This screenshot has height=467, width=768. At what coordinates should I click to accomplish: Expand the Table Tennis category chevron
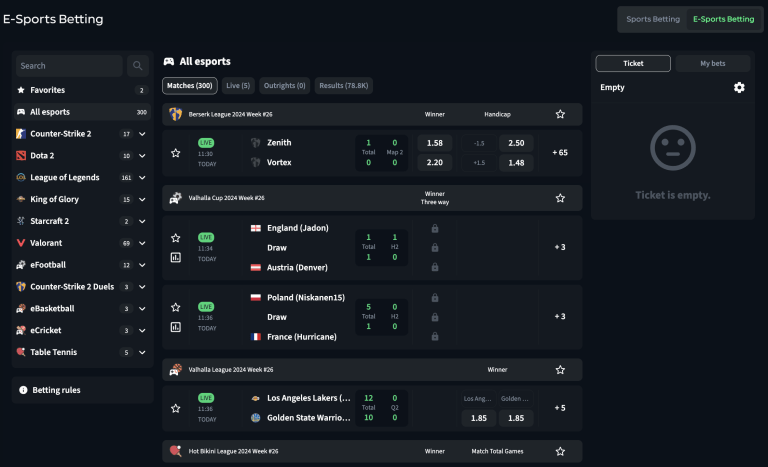(142, 352)
